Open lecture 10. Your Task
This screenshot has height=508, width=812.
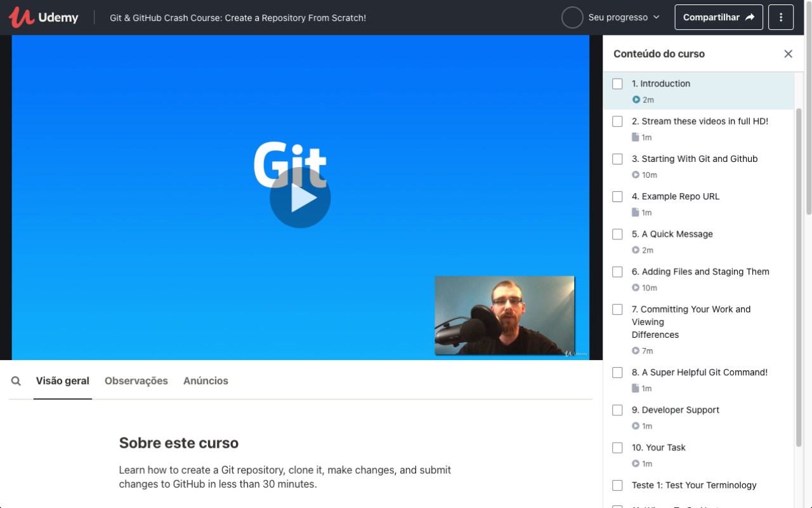coord(698,455)
